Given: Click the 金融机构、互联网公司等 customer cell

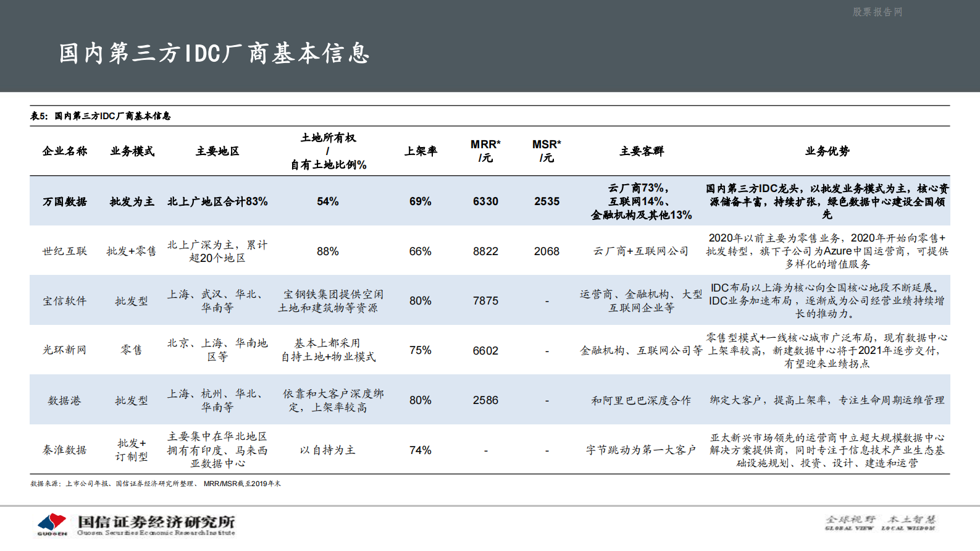Looking at the screenshot, I should [x=642, y=350].
